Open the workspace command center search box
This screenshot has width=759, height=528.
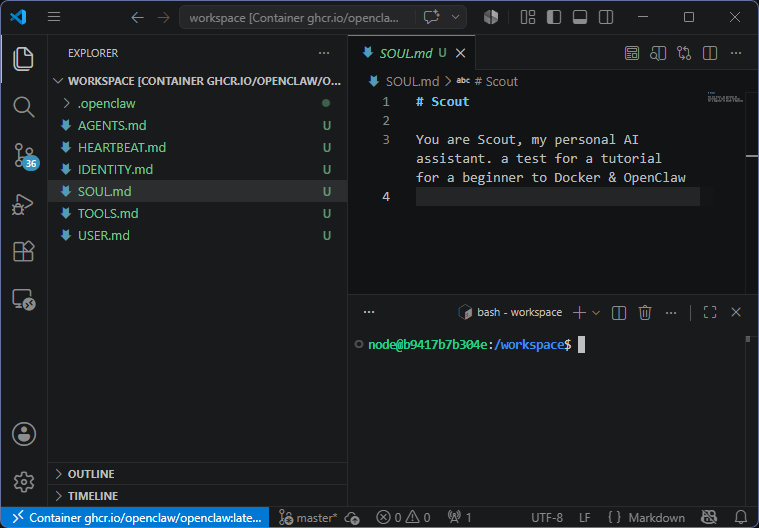pos(296,18)
